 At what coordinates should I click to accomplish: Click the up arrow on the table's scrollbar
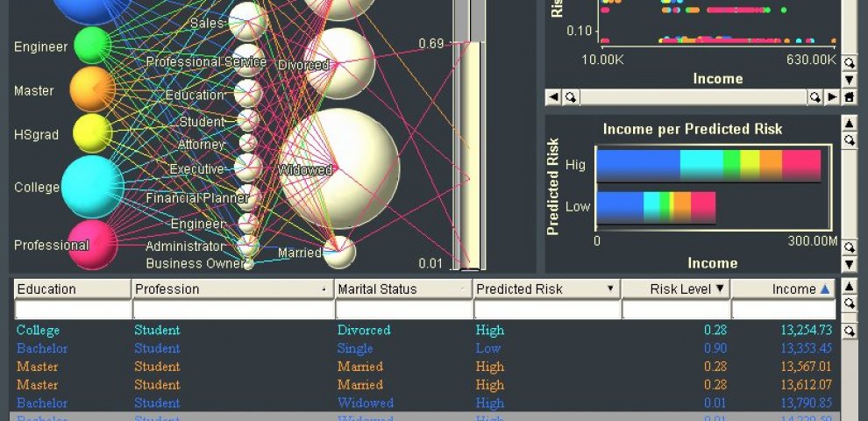point(849,287)
